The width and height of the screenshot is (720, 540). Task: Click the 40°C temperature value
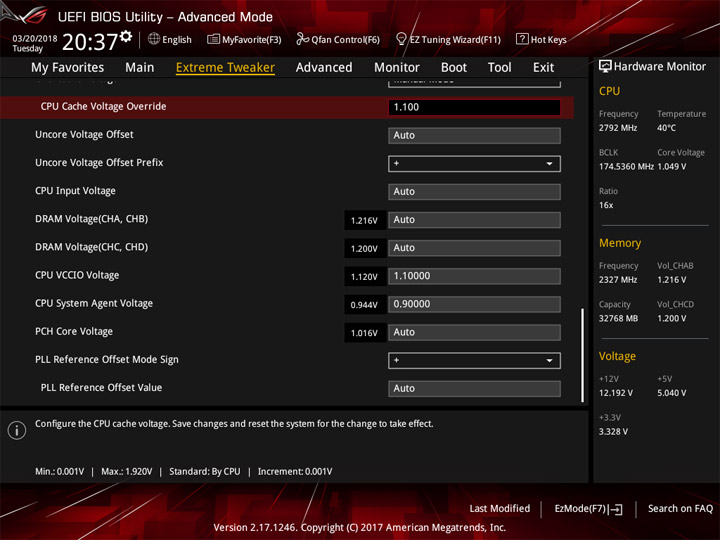coord(666,128)
